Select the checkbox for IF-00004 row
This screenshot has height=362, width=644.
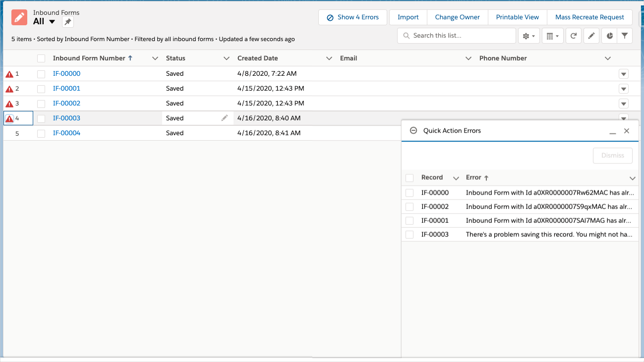[41, 133]
